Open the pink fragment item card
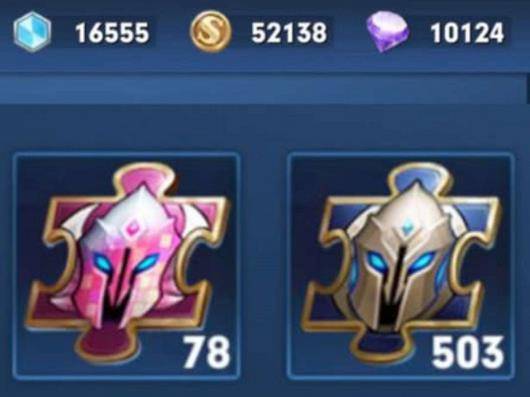Viewport: 530px width, 397px height. [127, 266]
